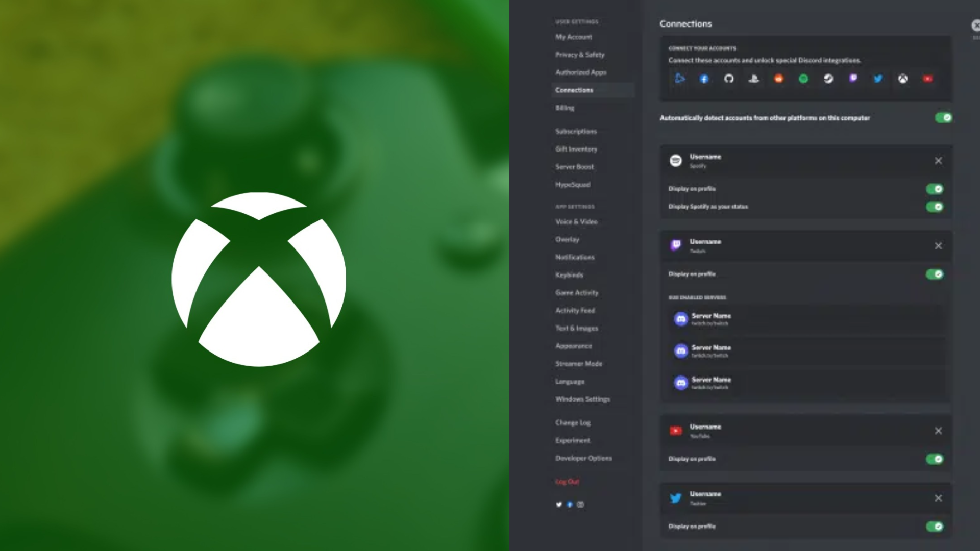Screen dimensions: 980x551
Task: Go to Notifications settings
Action: pyautogui.click(x=575, y=257)
